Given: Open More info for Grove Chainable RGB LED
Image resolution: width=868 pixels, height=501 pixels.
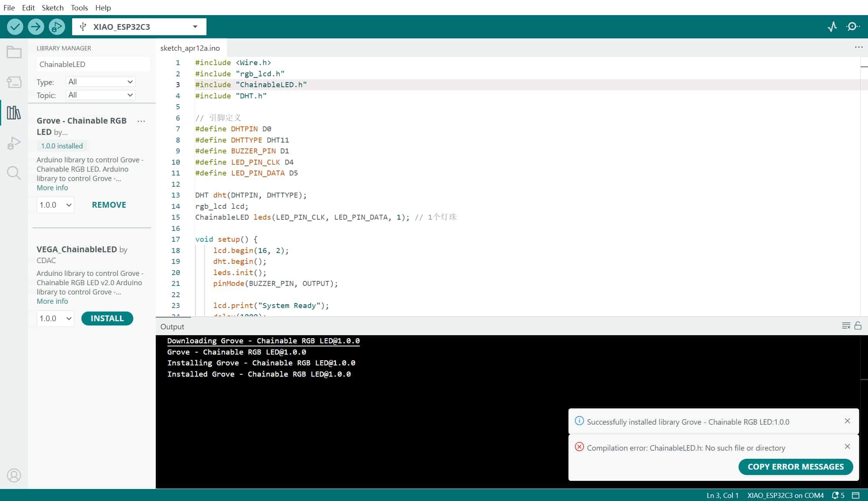Looking at the screenshot, I should point(52,188).
